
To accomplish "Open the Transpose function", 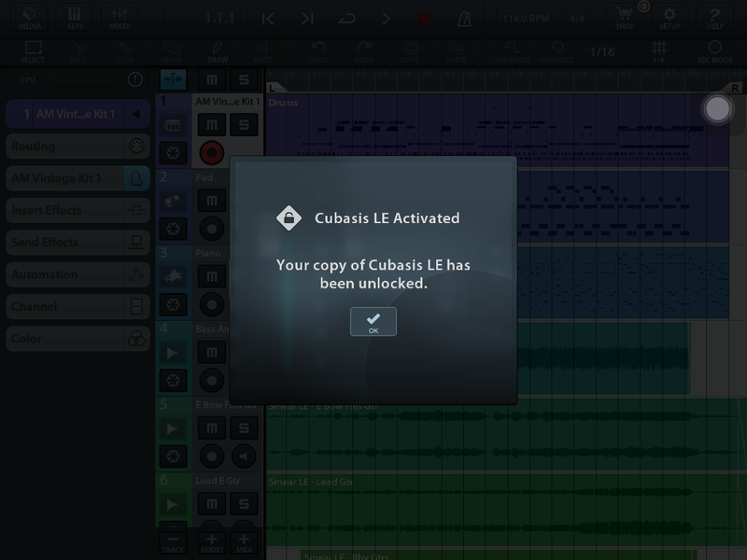I will (x=511, y=51).
